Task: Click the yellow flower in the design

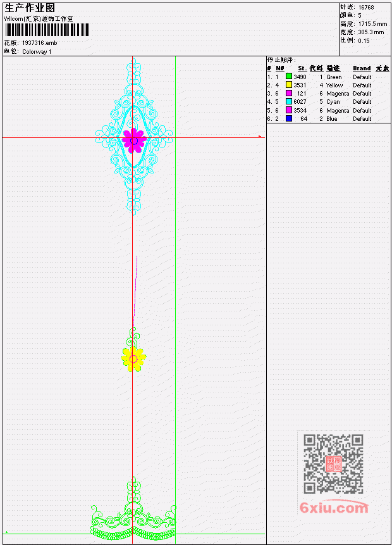Action: pos(133,359)
